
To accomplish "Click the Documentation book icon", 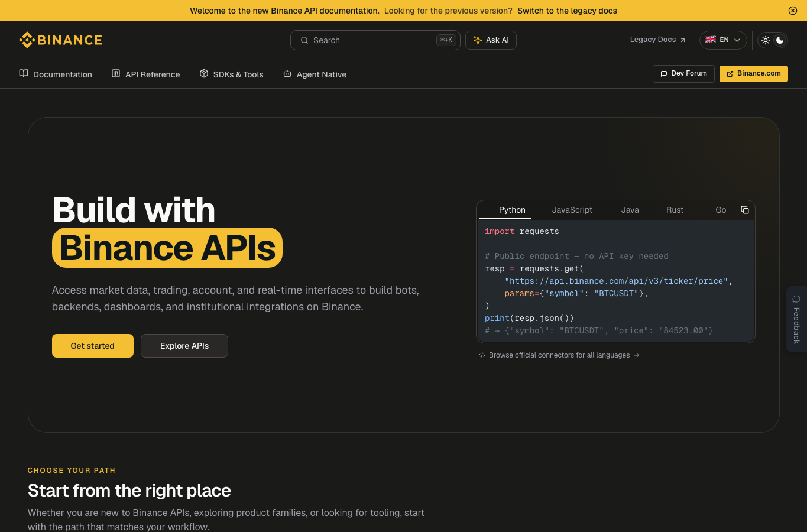I will coord(24,73).
